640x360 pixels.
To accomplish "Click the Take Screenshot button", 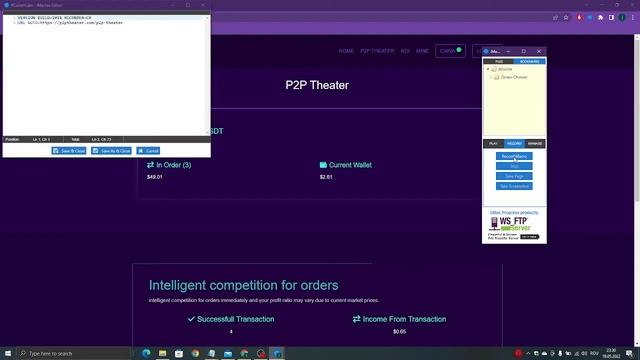I will [x=514, y=186].
